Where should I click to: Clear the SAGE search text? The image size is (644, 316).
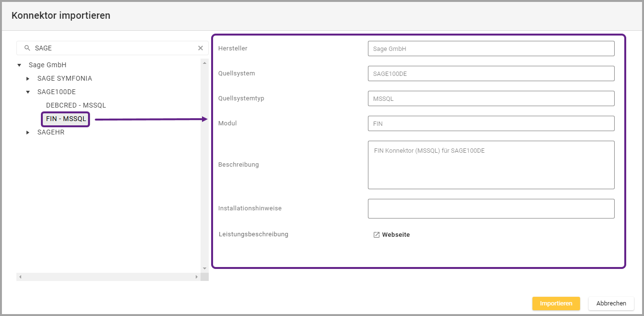tap(201, 48)
